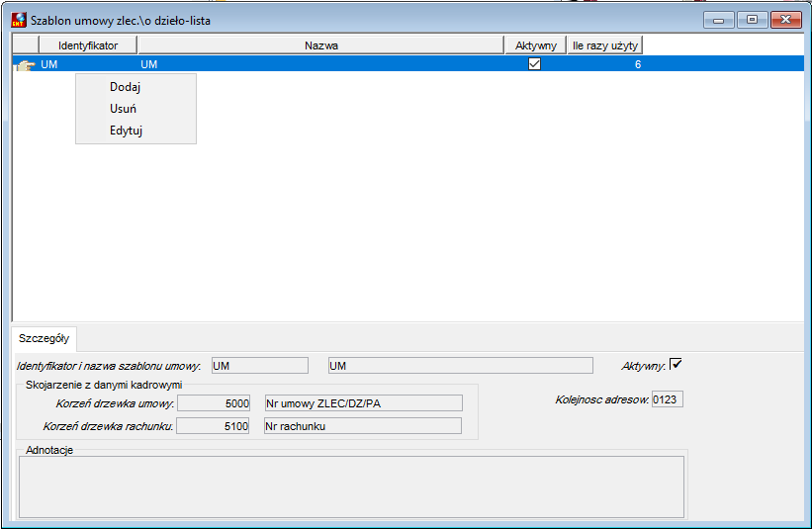
Task: Click inside the Adnotacje text area
Action: 351,486
